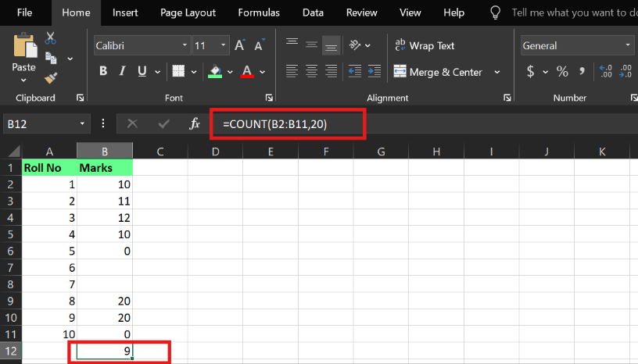Screen dimensions: 638x364
Task: Select column D header
Action: pos(215,152)
